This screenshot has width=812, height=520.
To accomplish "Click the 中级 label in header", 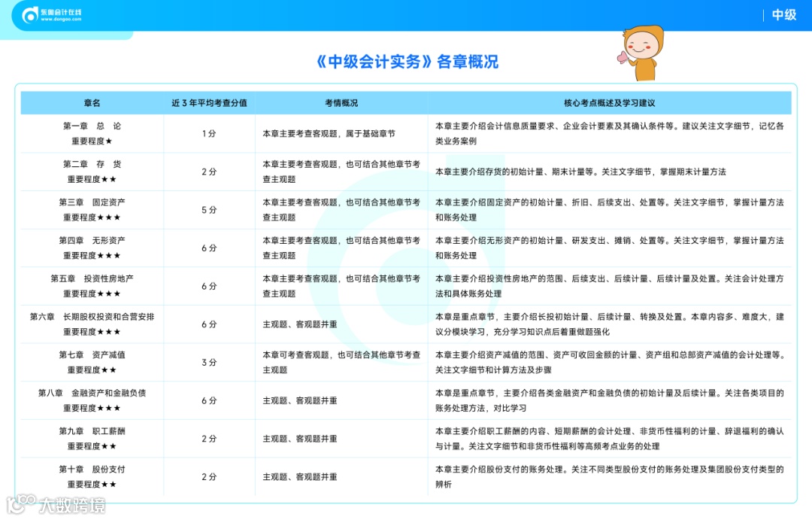I will pyautogui.click(x=783, y=15).
